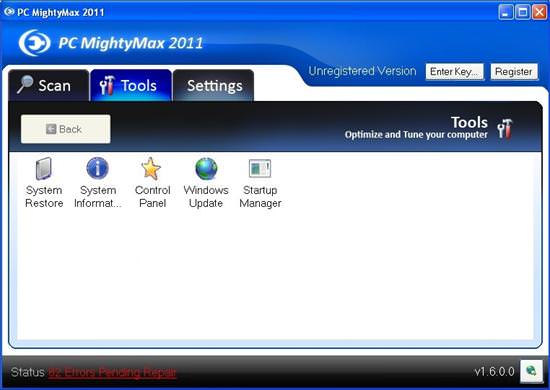
Task: Maximize the PC MightyMax window
Action: [x=522, y=12]
